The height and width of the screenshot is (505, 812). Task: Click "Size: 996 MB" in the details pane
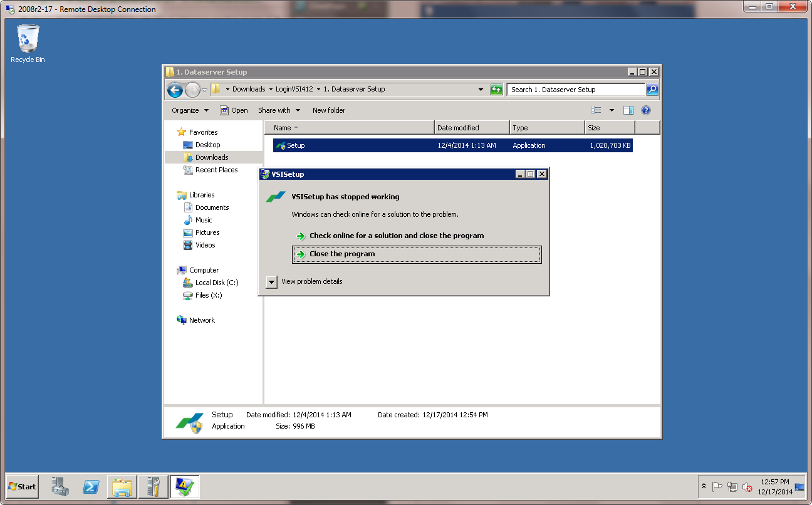[x=295, y=426]
